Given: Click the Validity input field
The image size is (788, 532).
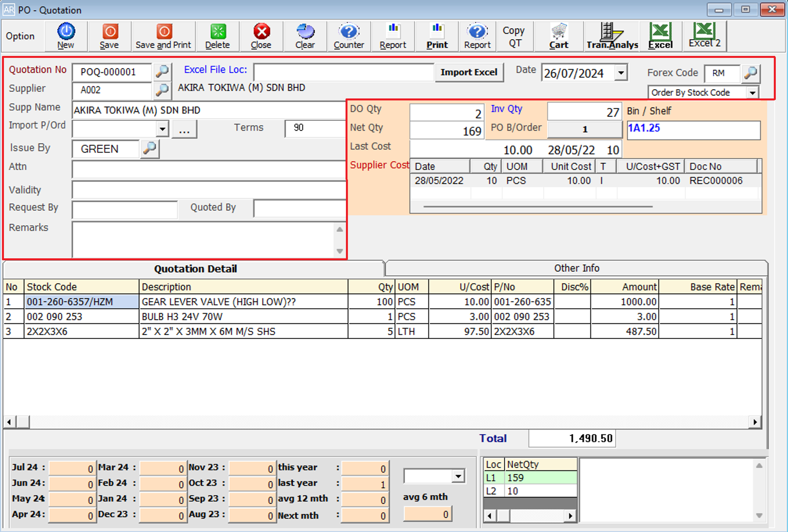Looking at the screenshot, I should click(x=209, y=190).
